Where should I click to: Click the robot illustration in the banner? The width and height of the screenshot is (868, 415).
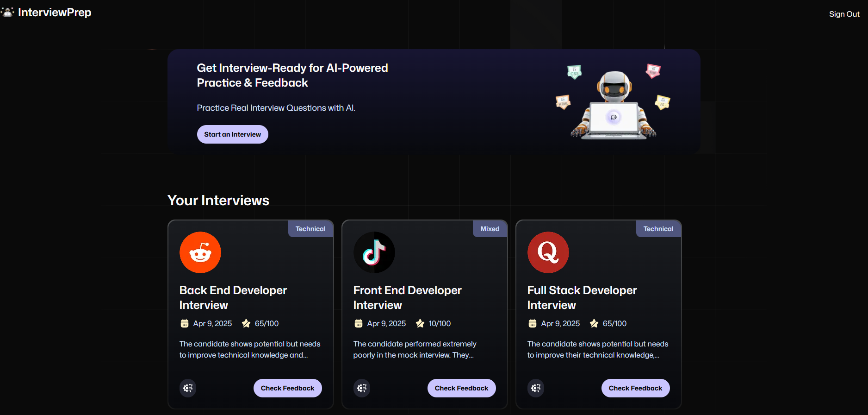pos(614,105)
